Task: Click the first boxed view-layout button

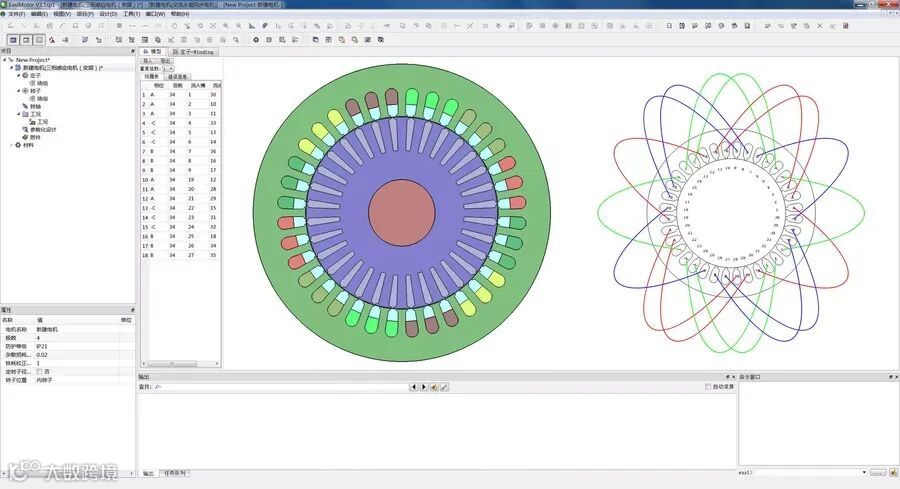Action: (13, 40)
